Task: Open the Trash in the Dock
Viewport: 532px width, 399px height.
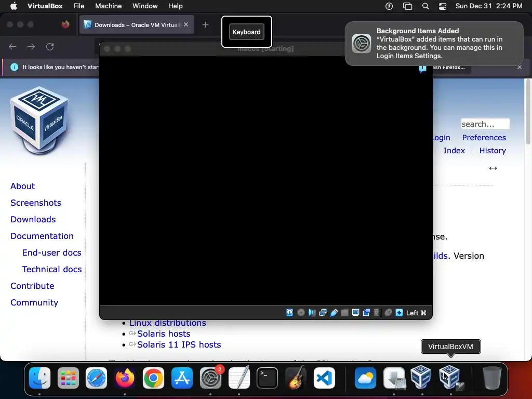Action: [x=492, y=378]
